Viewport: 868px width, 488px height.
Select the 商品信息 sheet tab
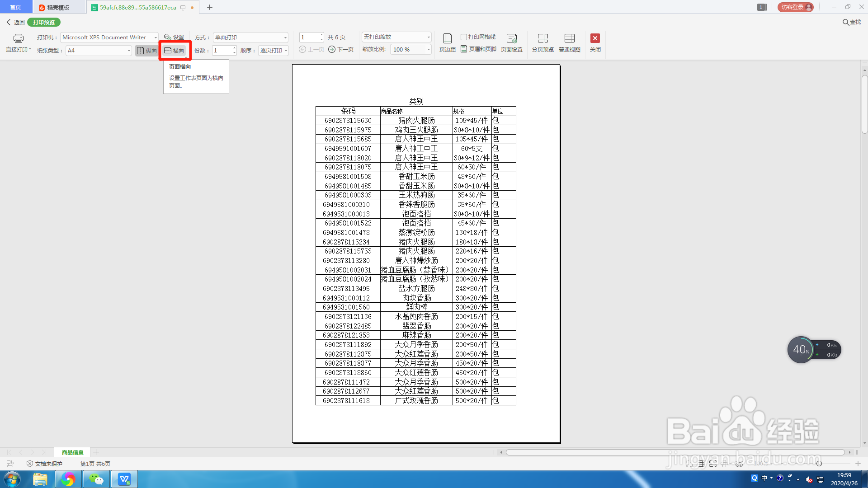pos(72,452)
